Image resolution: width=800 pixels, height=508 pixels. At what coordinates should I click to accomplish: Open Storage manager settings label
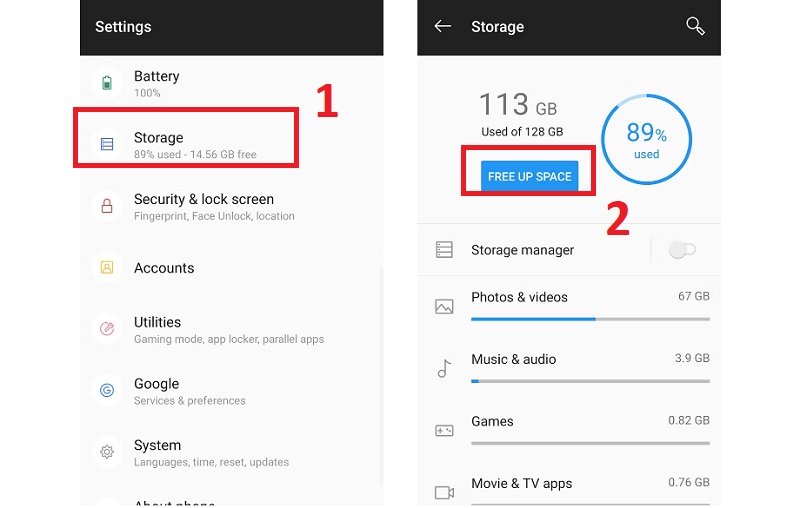point(522,250)
